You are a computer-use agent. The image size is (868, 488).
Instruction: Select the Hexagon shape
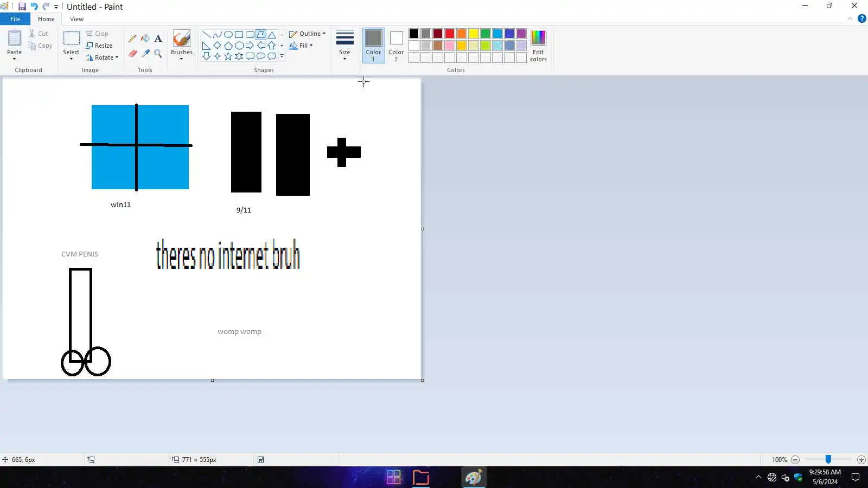pyautogui.click(x=239, y=46)
